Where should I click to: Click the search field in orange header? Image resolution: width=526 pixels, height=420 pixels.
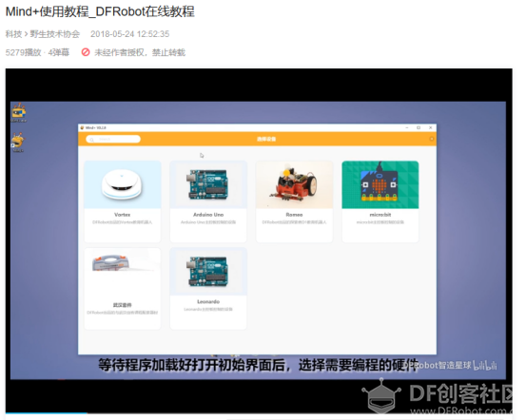pyautogui.click(x=113, y=139)
